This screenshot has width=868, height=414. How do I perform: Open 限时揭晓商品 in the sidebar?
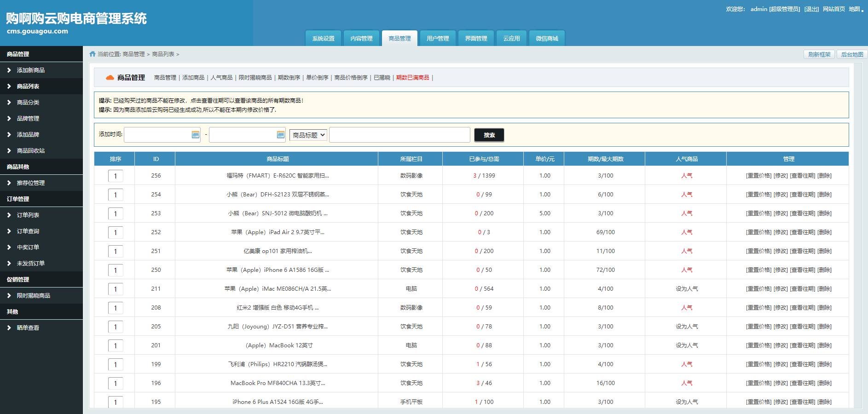[34, 295]
